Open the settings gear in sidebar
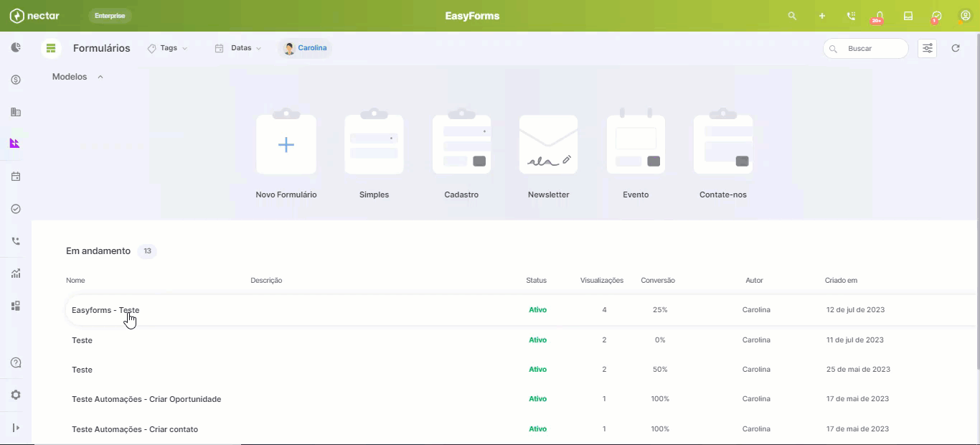Viewport: 980px width, 445px height. [x=16, y=395]
